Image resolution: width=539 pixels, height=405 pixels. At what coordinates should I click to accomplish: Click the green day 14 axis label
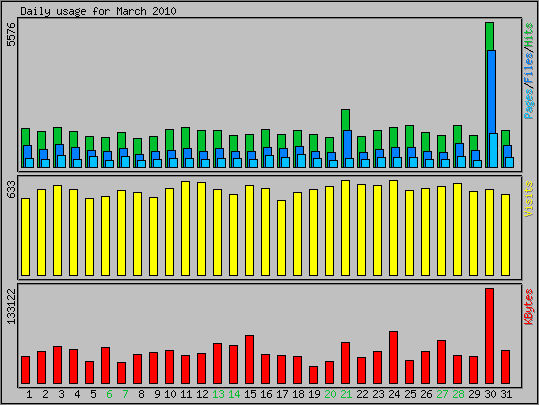(234, 394)
